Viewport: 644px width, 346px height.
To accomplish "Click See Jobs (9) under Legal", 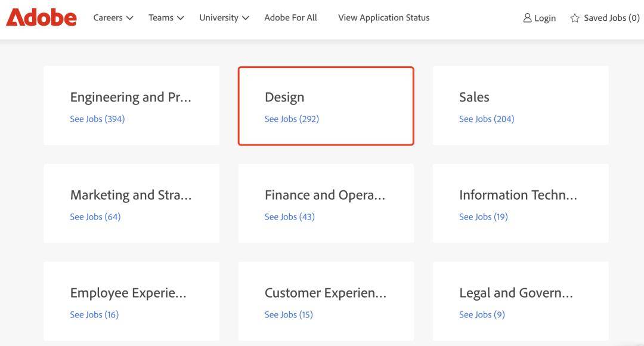I will coord(482,314).
